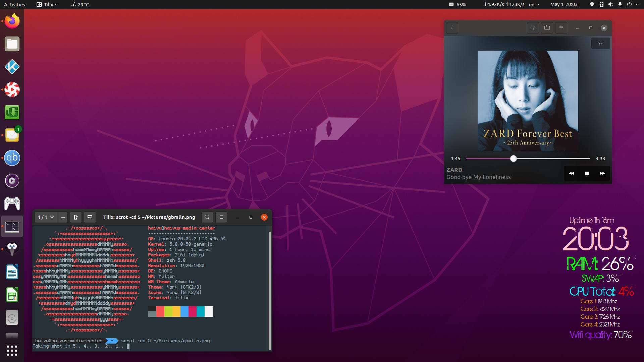Open the Tilix hamburger menu
The image size is (644, 362).
[221, 217]
